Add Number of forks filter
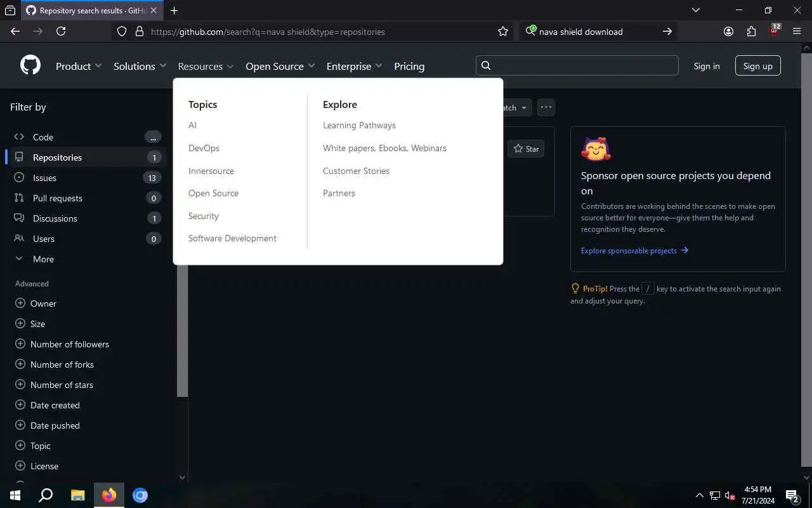812x508 pixels. tap(55, 364)
